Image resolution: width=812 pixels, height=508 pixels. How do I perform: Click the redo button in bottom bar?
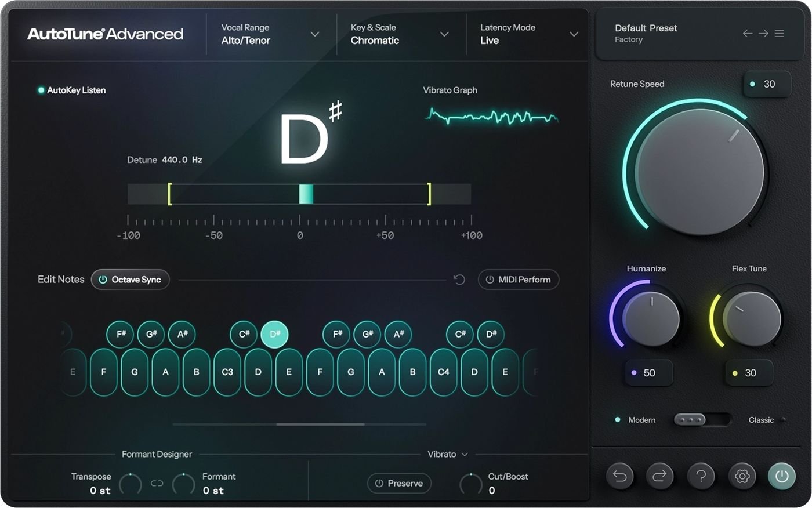coord(660,476)
